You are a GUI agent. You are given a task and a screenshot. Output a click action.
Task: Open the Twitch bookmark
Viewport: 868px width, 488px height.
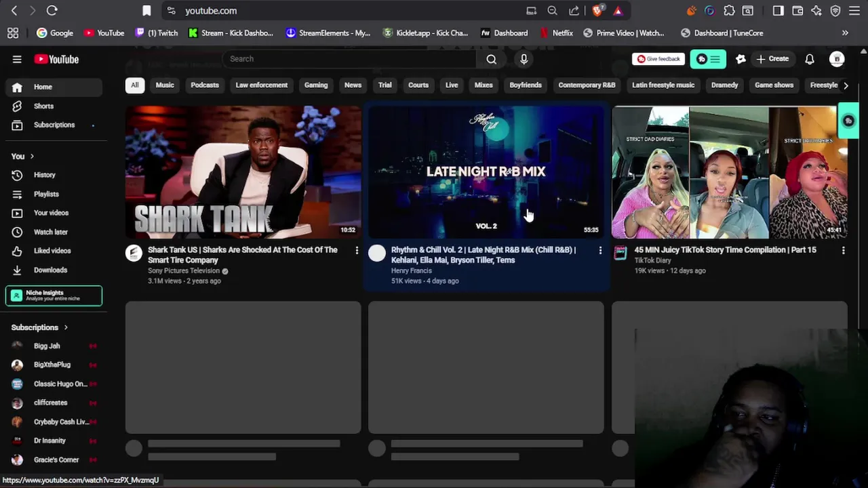[157, 33]
